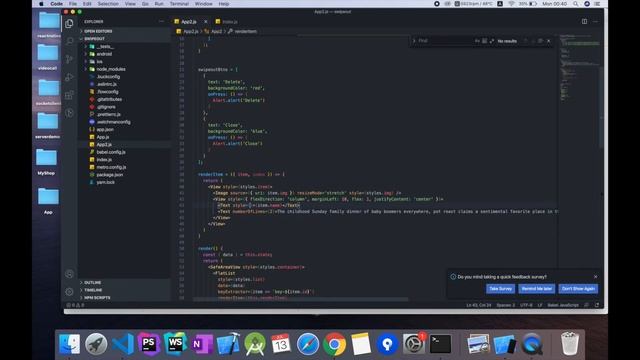Open System Preferences from the Dock

point(413,344)
